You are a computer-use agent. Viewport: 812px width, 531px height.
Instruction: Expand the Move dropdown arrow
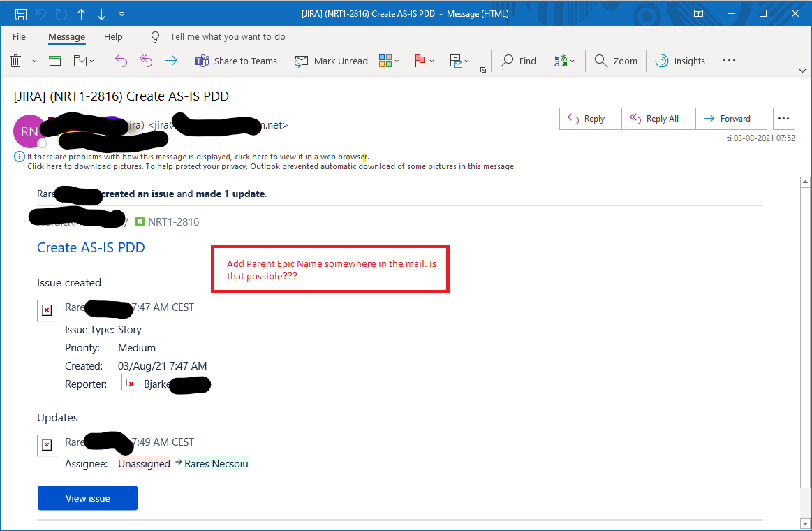click(92, 61)
